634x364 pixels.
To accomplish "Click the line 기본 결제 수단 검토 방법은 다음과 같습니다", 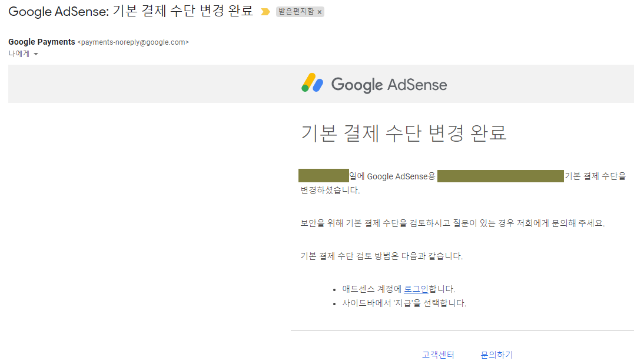I will pyautogui.click(x=381, y=256).
